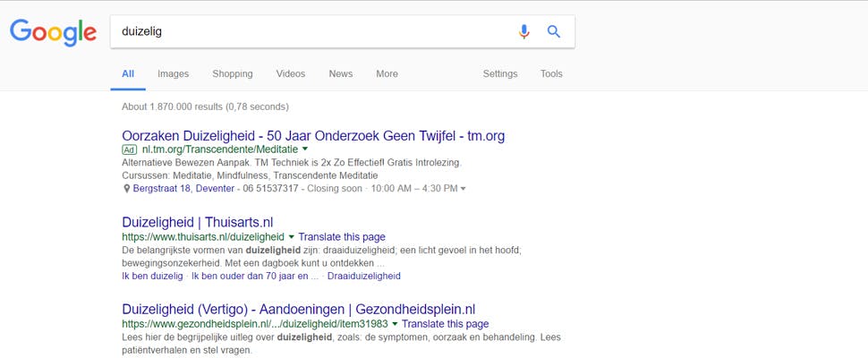The height and width of the screenshot is (358, 868).
Task: Click the Google logo
Action: tap(53, 32)
